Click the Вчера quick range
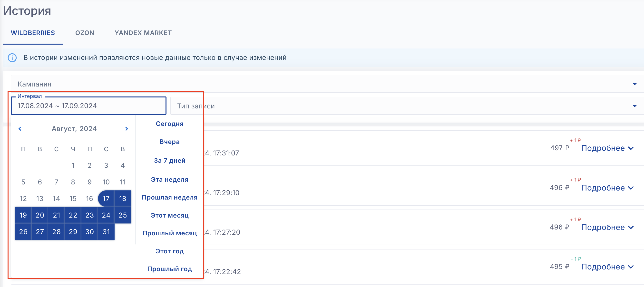The height and width of the screenshot is (287, 644). 169,142
